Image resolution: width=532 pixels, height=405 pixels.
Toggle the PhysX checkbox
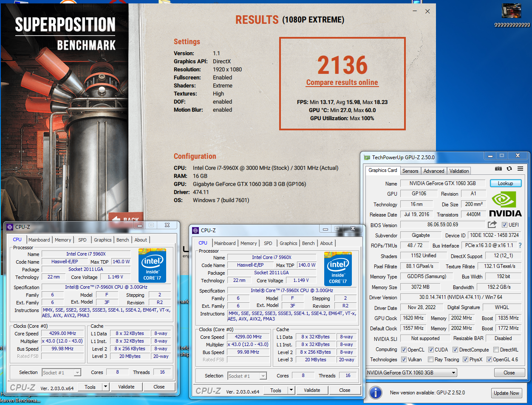pyautogui.click(x=465, y=360)
